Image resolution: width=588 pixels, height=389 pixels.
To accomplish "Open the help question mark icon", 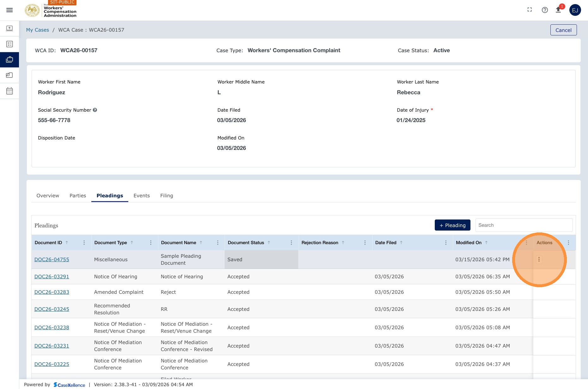I will tap(545, 10).
